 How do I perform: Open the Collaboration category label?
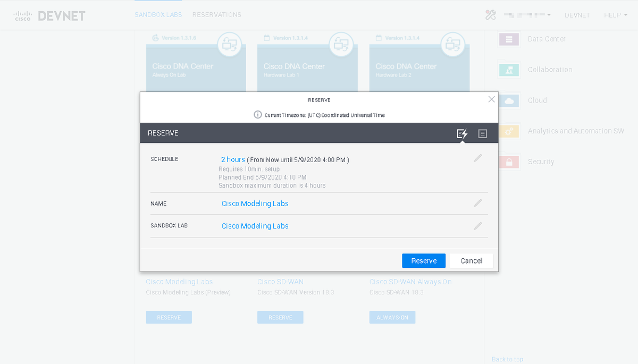[550, 70]
